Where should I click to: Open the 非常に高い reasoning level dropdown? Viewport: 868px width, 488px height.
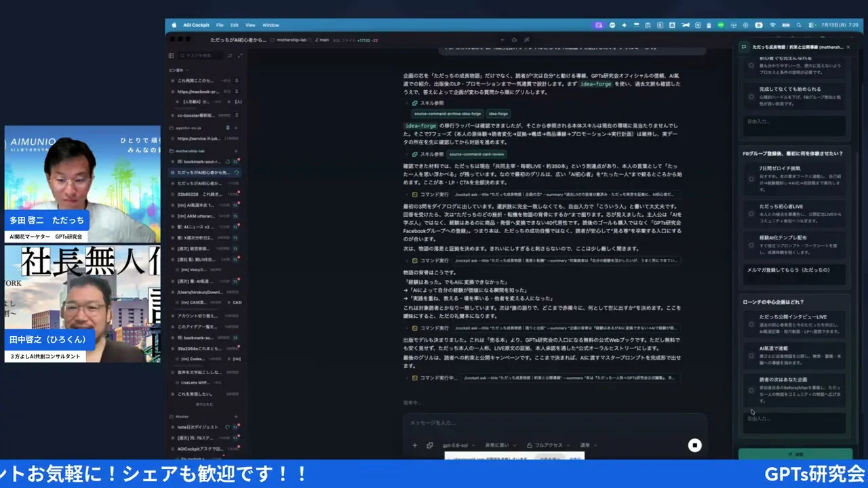coord(500,445)
